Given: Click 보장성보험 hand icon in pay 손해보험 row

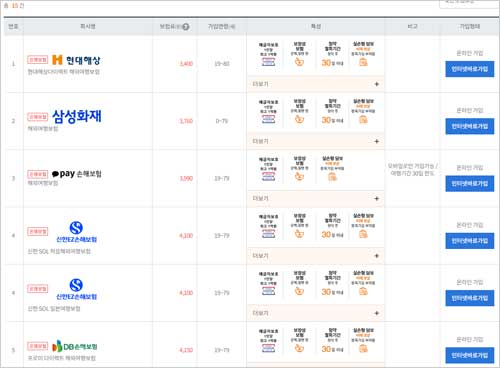Looking at the screenshot, I should coord(299,176).
